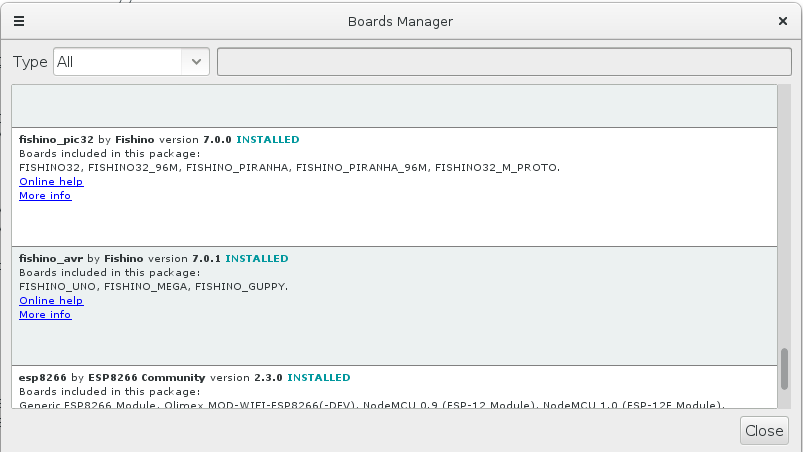Image resolution: width=803 pixels, height=452 pixels.
Task: Click the esp8266 INSTALLED status text
Action: [318, 378]
